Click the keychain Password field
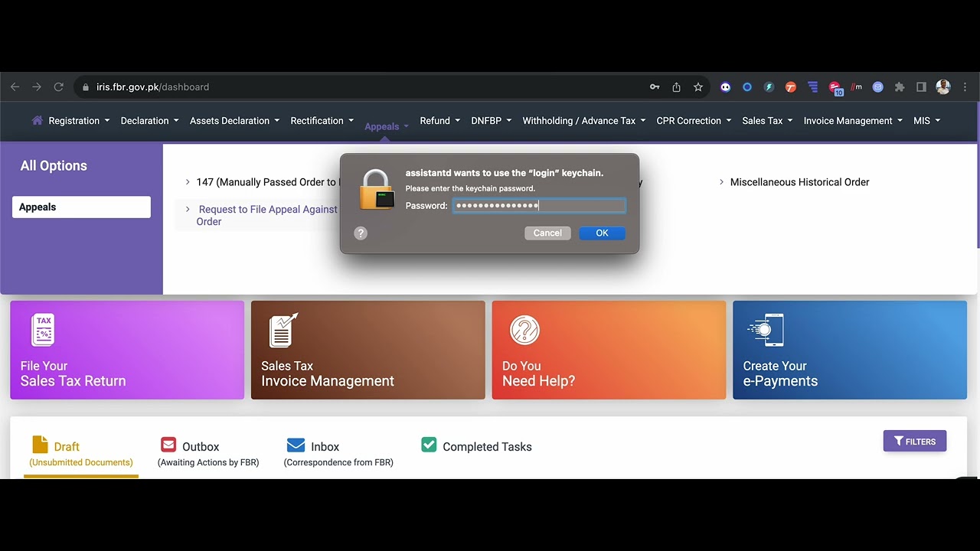This screenshot has height=551, width=980. click(x=539, y=205)
